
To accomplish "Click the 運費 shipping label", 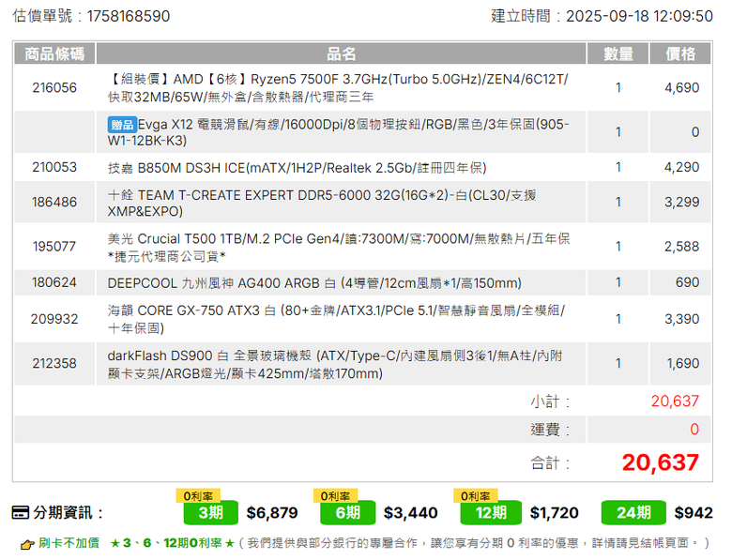I will pos(550,430).
